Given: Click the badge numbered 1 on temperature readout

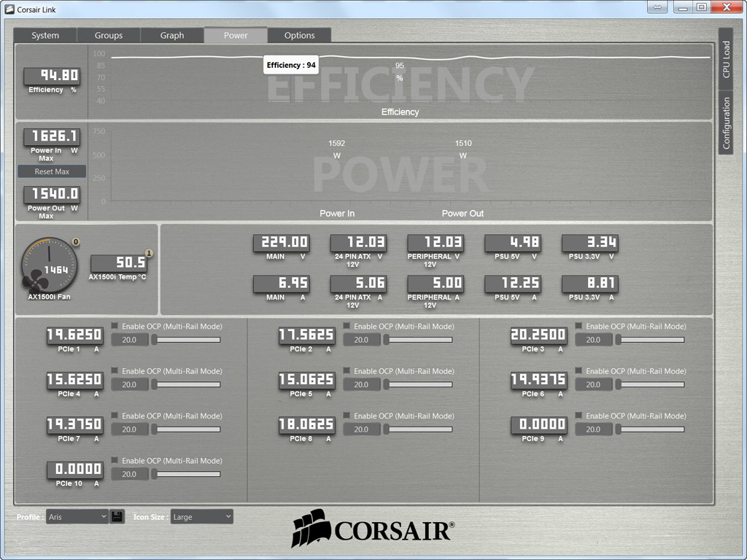Looking at the screenshot, I should (x=149, y=253).
